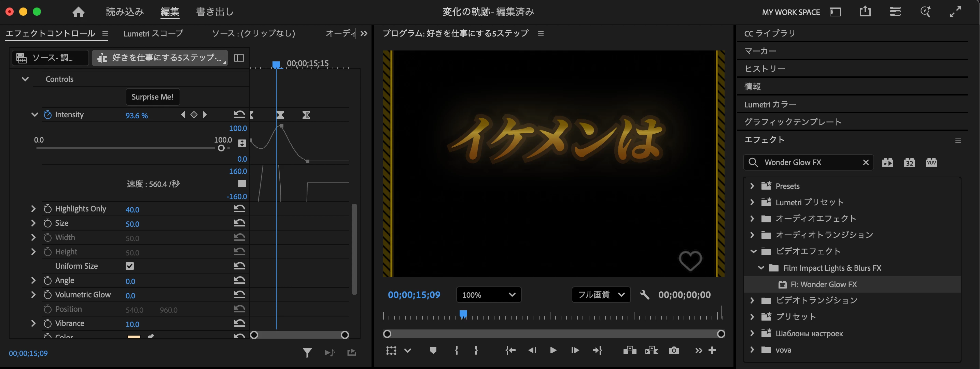Open the program monitor wrench settings
The height and width of the screenshot is (369, 980).
coord(644,295)
